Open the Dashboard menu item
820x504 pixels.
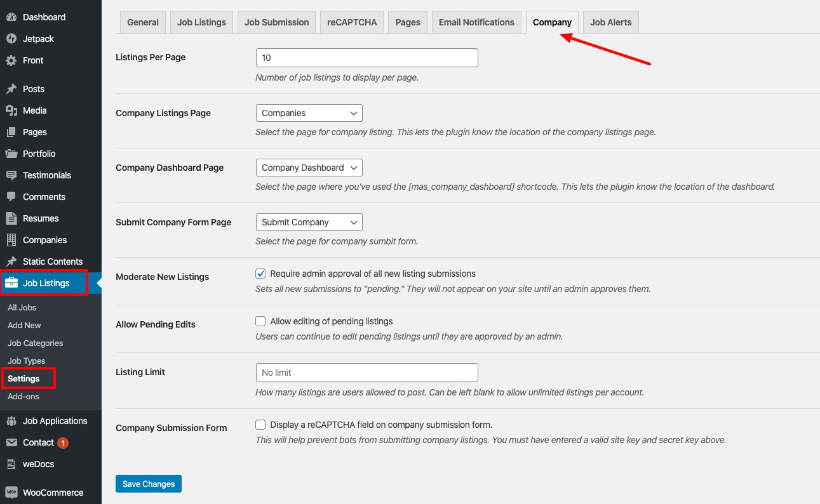51,17
